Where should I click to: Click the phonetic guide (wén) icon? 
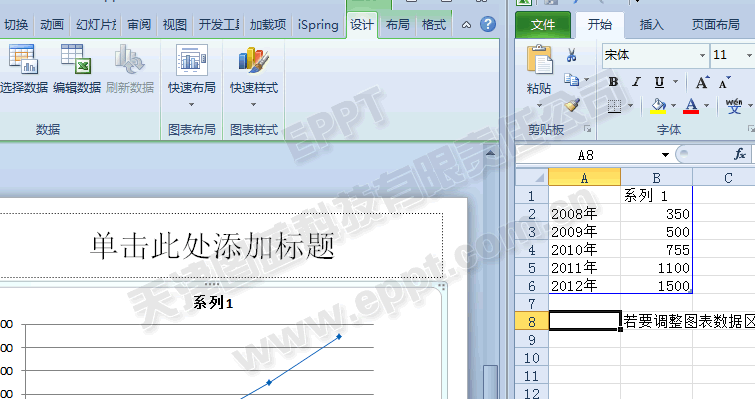(x=734, y=106)
